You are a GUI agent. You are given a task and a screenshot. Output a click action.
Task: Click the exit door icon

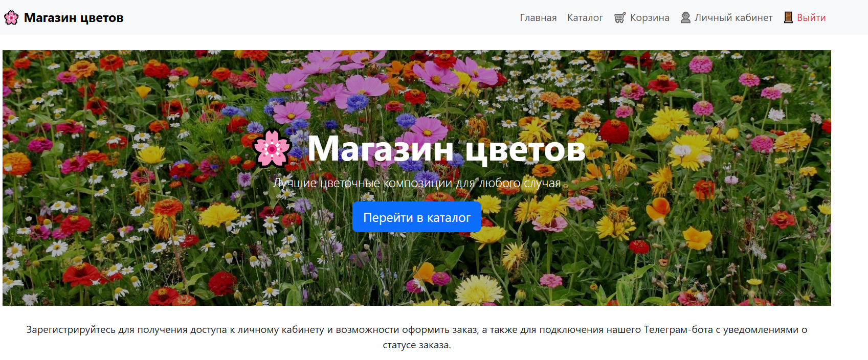pyautogui.click(x=788, y=17)
